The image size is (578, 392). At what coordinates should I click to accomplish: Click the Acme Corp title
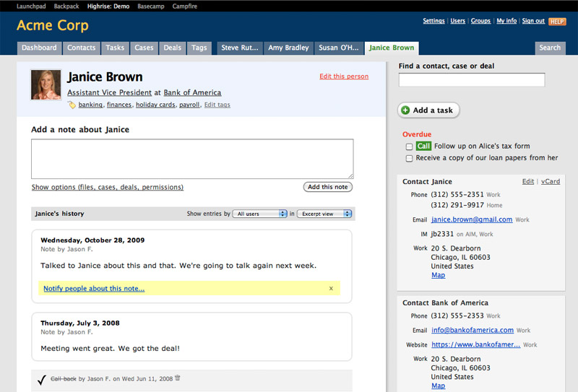53,25
